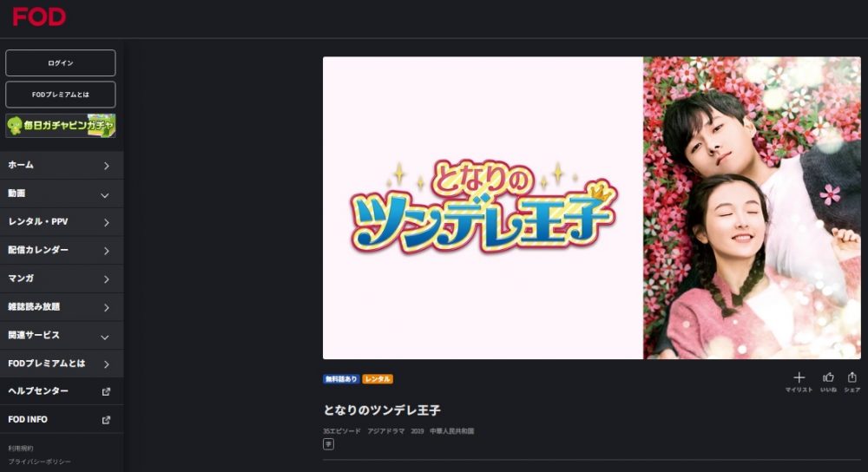Open 雑誌読み放題 in the sidebar
The width and height of the screenshot is (868, 472).
(62, 306)
